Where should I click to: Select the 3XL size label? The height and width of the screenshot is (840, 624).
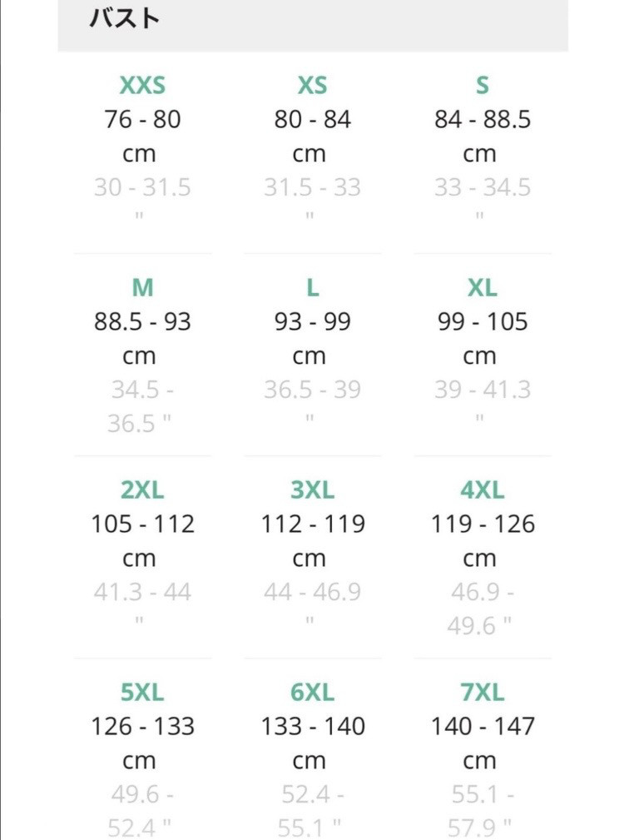pos(312,490)
